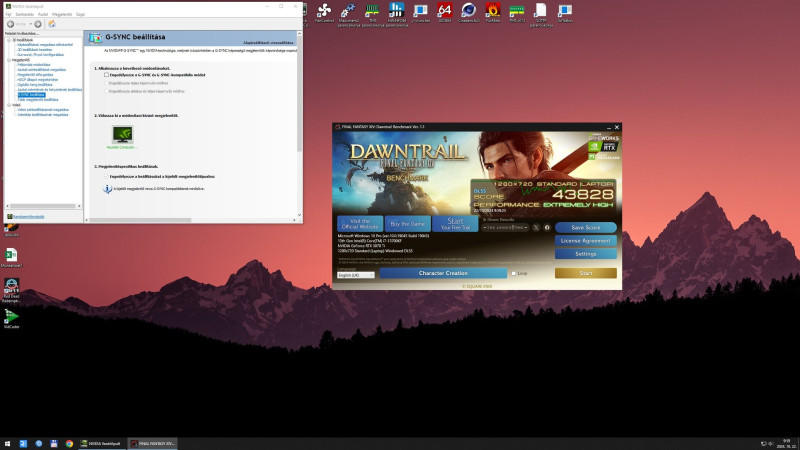This screenshot has width=800, height=450.
Task: Select windowed and full screen radio option
Action: pos(106,91)
